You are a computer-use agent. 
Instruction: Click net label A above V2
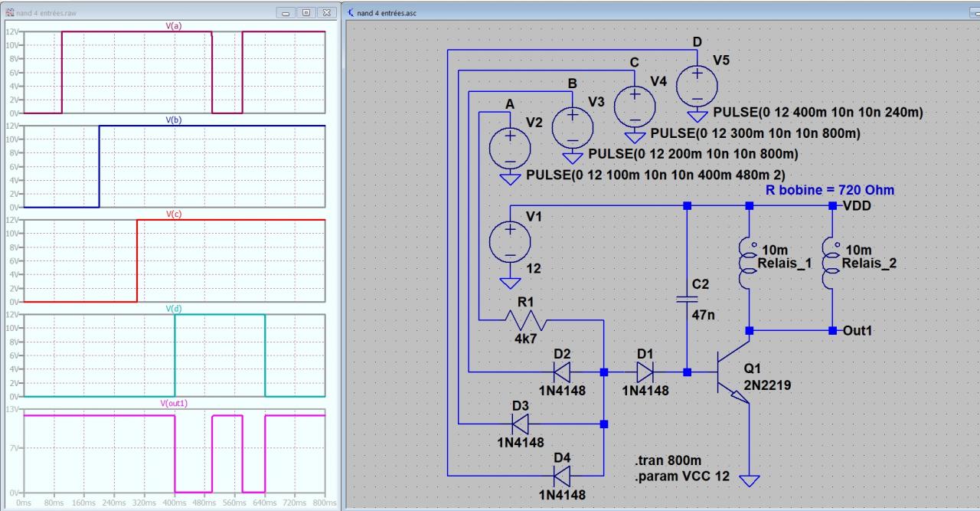point(510,104)
